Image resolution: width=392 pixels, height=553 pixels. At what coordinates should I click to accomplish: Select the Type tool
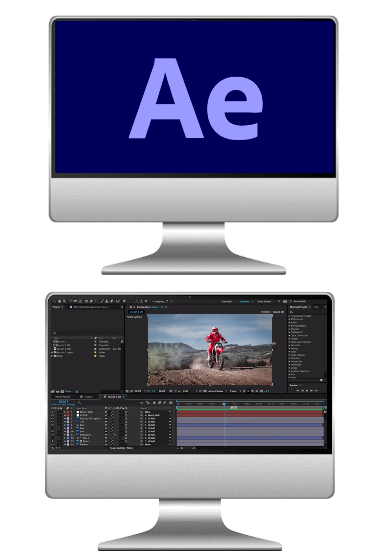(x=96, y=301)
